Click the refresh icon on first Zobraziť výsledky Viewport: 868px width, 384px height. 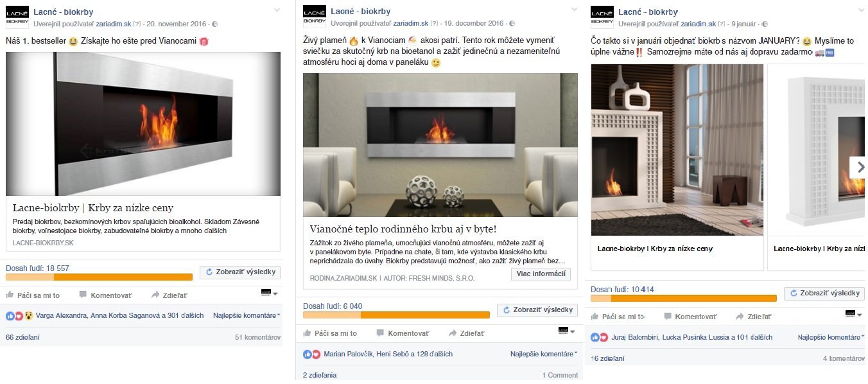coord(208,272)
